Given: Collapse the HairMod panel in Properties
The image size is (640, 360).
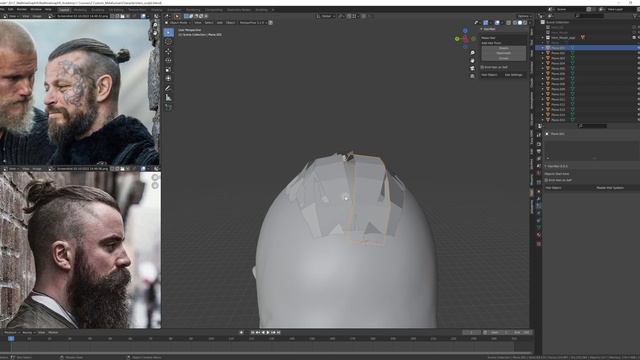Looking at the screenshot, I should coord(546,166).
